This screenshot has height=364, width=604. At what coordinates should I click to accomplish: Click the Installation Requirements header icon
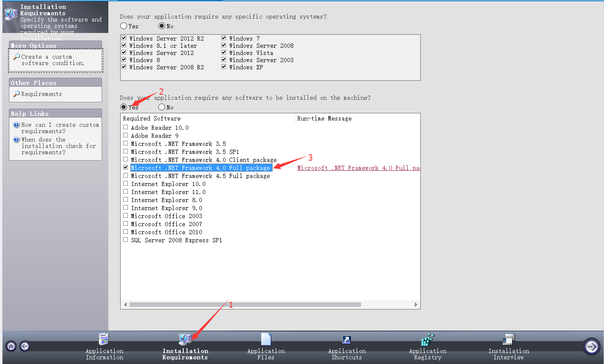click(x=11, y=14)
